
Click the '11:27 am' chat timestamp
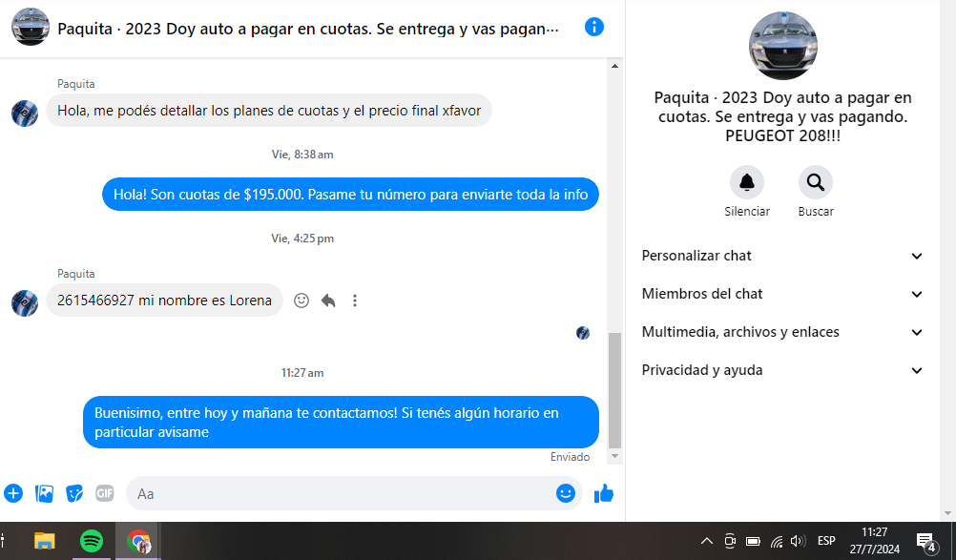[302, 373]
